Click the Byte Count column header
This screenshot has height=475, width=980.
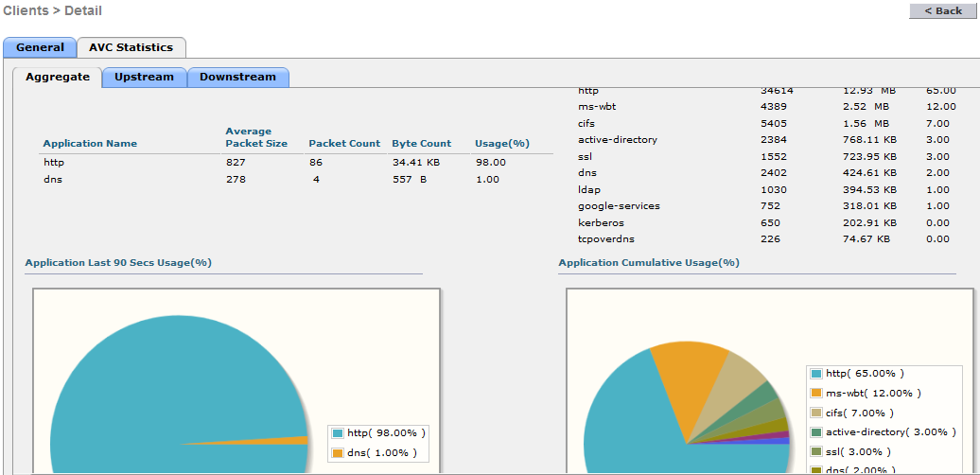tap(421, 144)
